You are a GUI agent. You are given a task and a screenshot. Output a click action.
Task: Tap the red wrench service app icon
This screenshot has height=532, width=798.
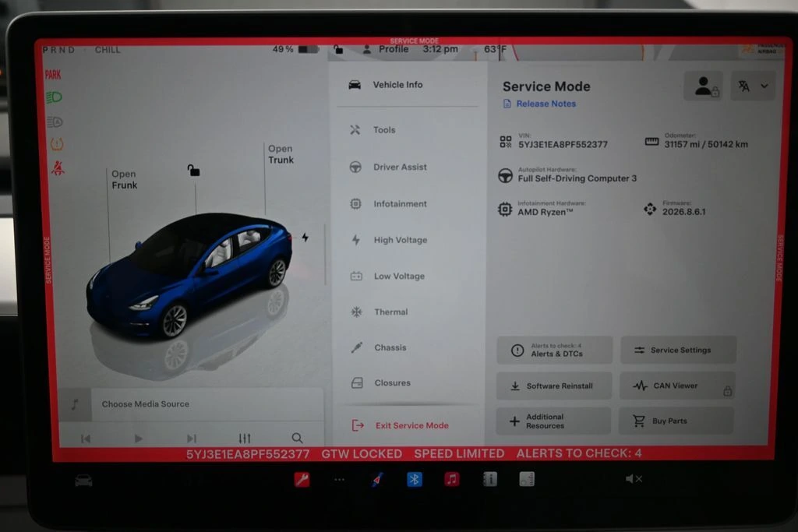[x=302, y=479]
